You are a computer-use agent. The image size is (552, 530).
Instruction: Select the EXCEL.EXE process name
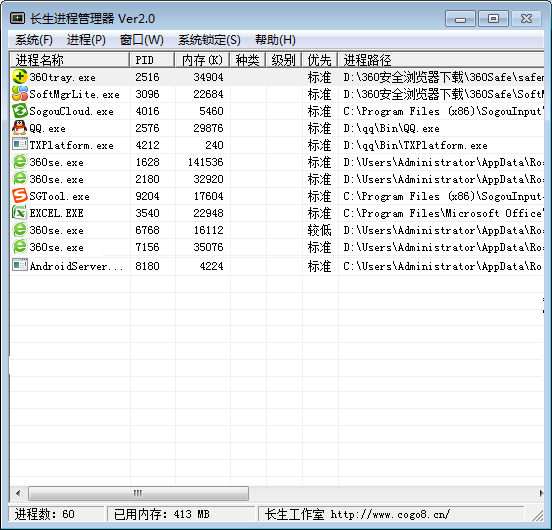point(56,213)
